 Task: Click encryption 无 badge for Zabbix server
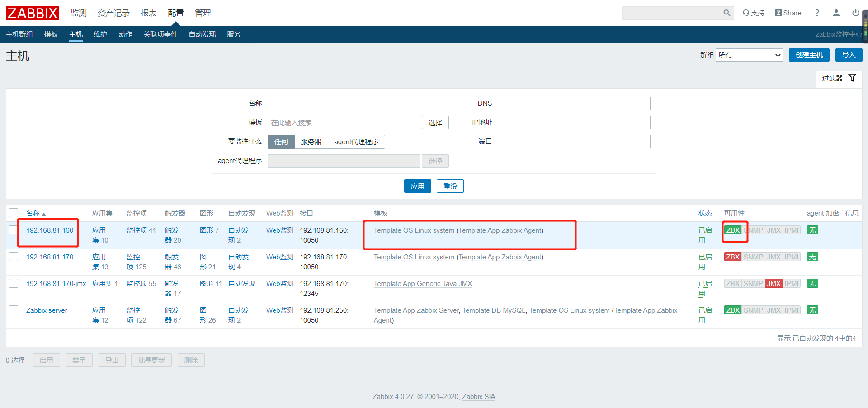tap(812, 310)
